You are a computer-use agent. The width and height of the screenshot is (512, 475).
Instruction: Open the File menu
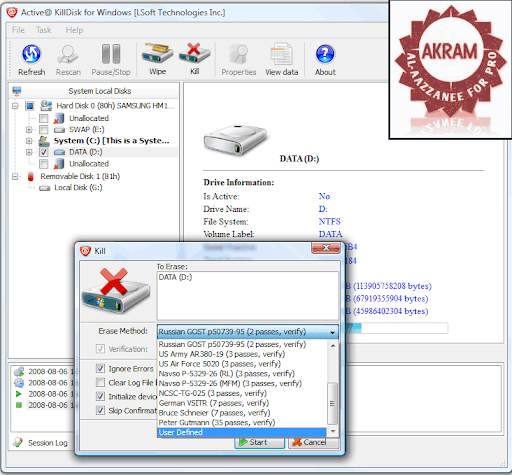click(18, 30)
